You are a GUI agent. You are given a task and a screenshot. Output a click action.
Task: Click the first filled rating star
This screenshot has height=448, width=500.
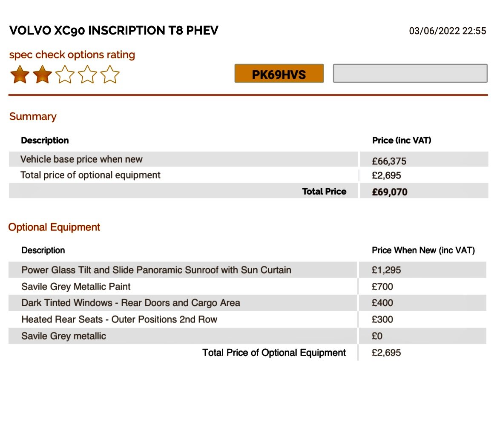coord(20,75)
